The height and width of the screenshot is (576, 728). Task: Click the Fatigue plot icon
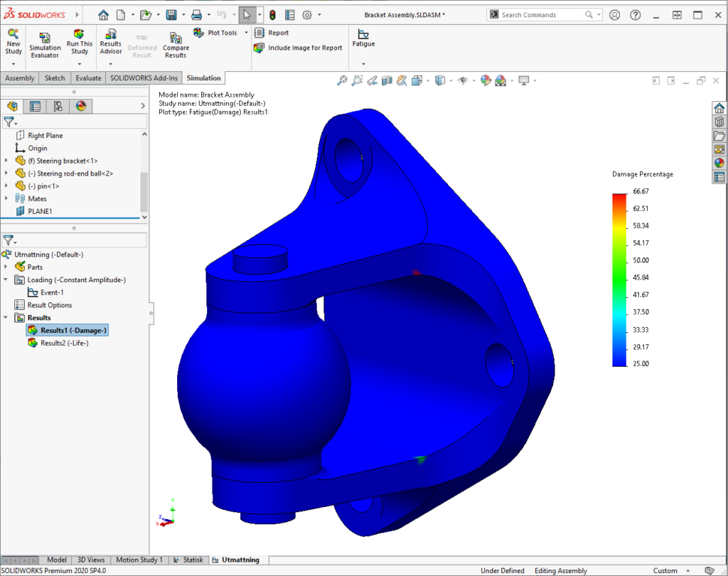point(363,34)
